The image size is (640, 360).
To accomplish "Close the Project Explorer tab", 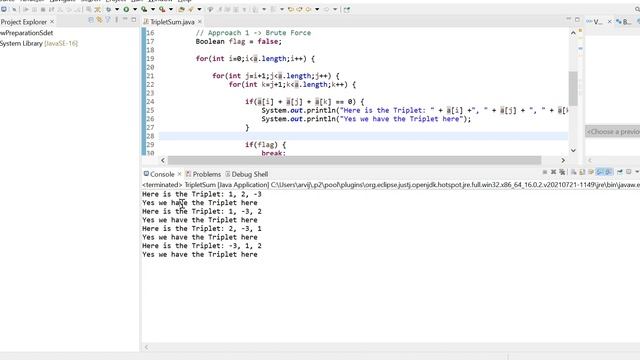I will pyautogui.click(x=52, y=22).
